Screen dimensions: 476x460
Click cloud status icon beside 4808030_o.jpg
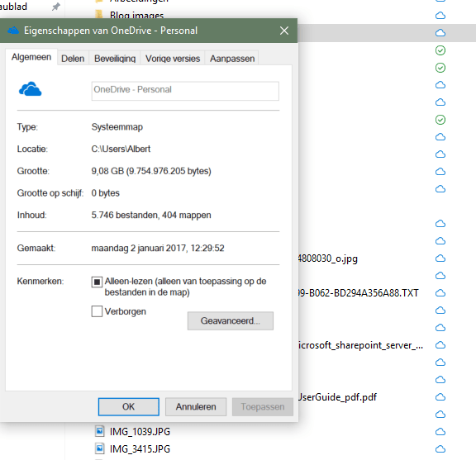440,258
